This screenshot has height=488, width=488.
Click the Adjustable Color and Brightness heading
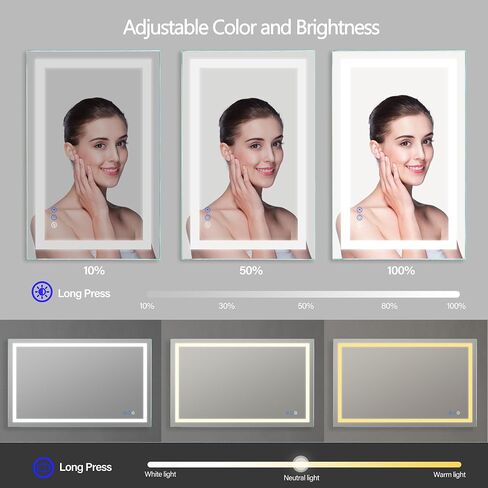pos(251,27)
